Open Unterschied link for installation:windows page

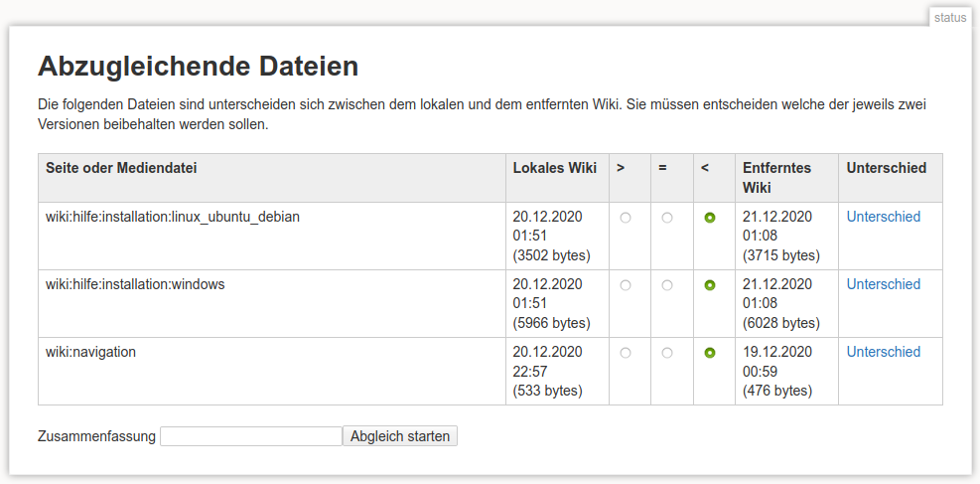pos(883,284)
